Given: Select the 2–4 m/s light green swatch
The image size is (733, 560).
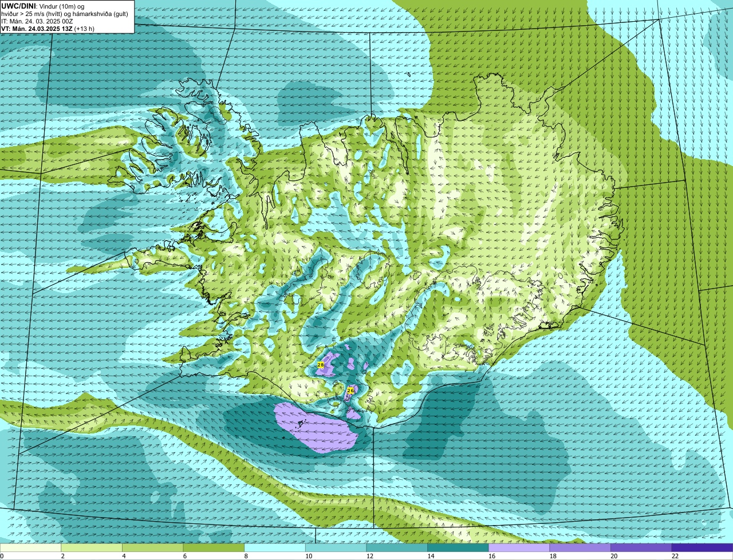Looking at the screenshot, I should point(92,548).
